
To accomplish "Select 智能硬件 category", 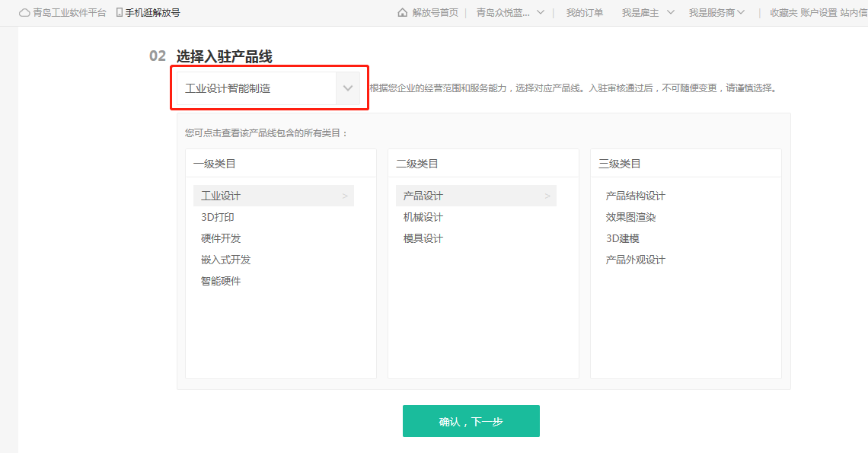I will click(221, 282).
